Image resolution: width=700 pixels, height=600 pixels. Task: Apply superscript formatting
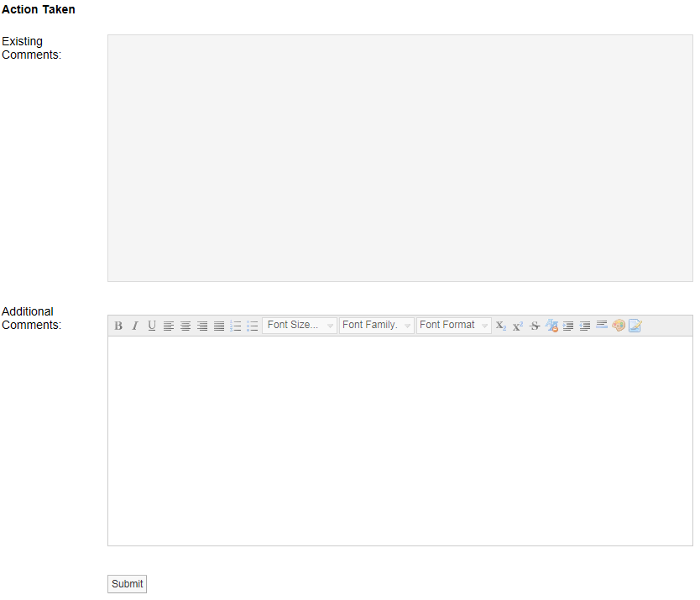[x=518, y=326]
